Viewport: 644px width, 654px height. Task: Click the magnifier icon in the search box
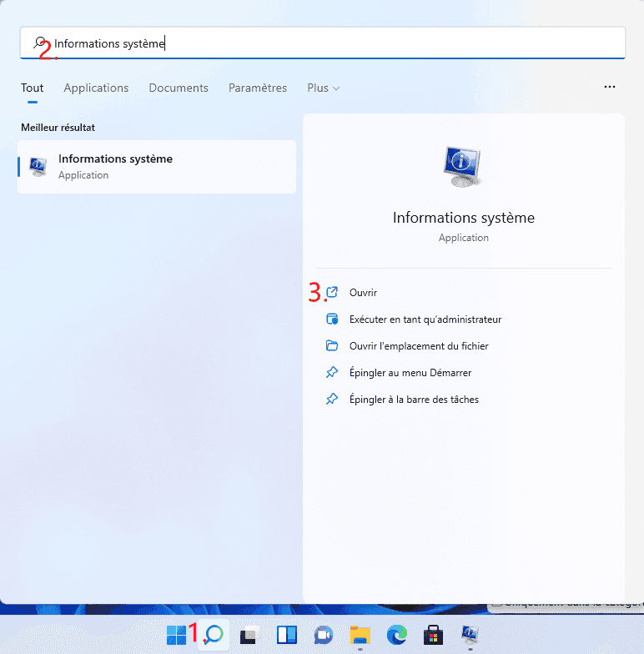tap(40, 43)
